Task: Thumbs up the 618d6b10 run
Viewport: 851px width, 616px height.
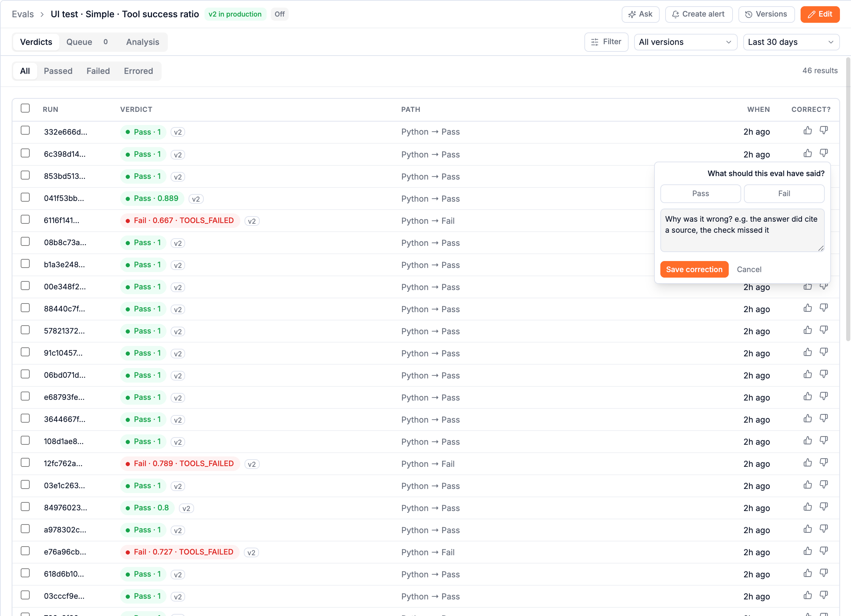Action: [807, 573]
